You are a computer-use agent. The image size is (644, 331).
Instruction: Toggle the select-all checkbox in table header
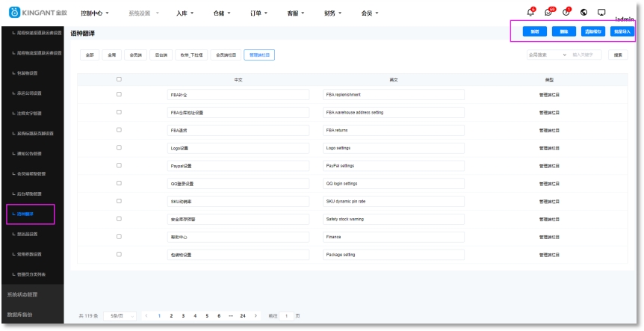119,79
